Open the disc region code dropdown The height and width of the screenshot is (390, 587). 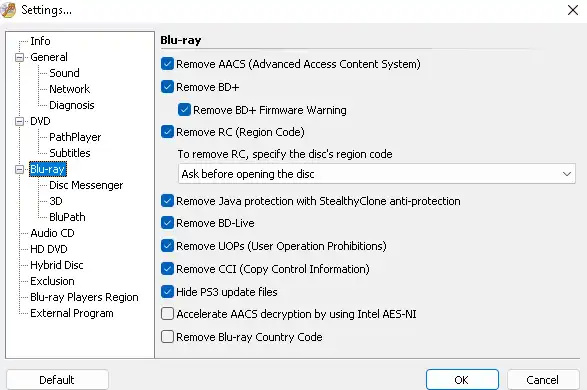[377, 174]
